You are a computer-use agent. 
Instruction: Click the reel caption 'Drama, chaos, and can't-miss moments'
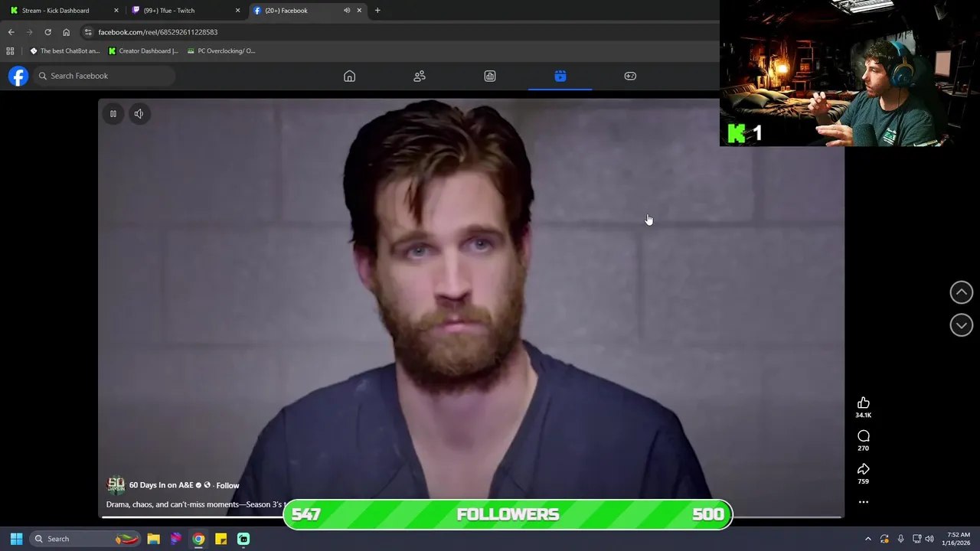click(x=194, y=504)
